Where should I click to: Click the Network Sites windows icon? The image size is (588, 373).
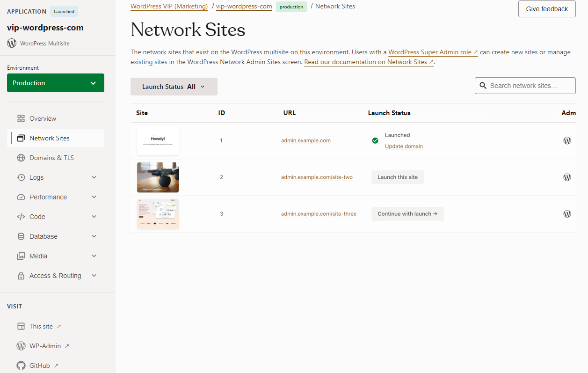tap(21, 138)
